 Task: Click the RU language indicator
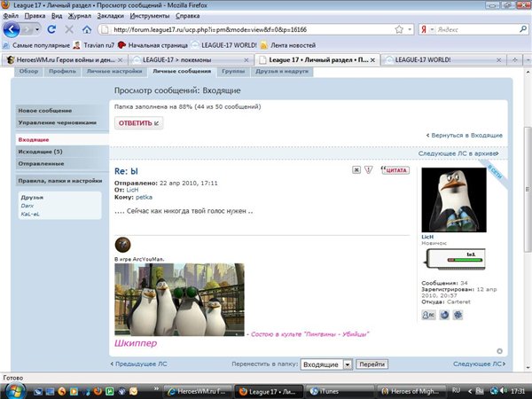pos(456,390)
